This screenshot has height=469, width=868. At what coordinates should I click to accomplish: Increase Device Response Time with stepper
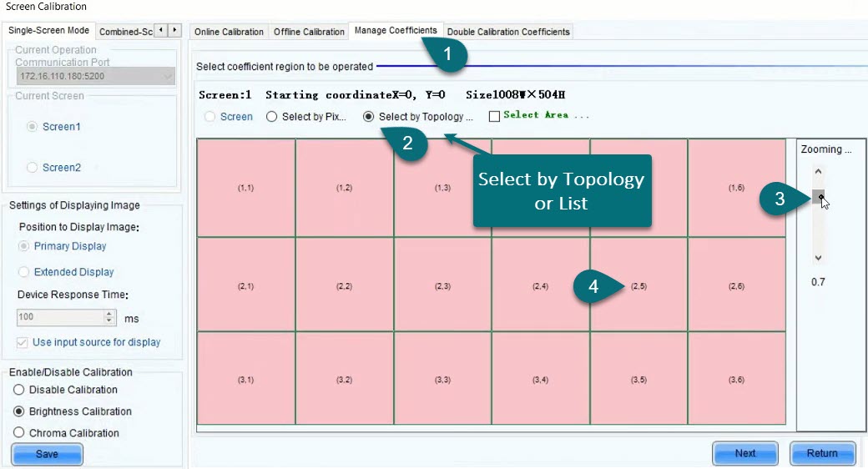[108, 314]
